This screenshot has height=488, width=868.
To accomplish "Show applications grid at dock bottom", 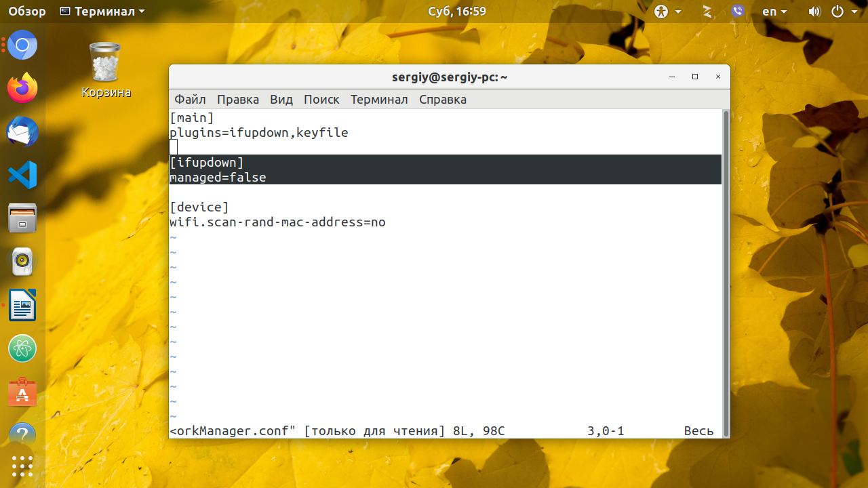I will [22, 466].
